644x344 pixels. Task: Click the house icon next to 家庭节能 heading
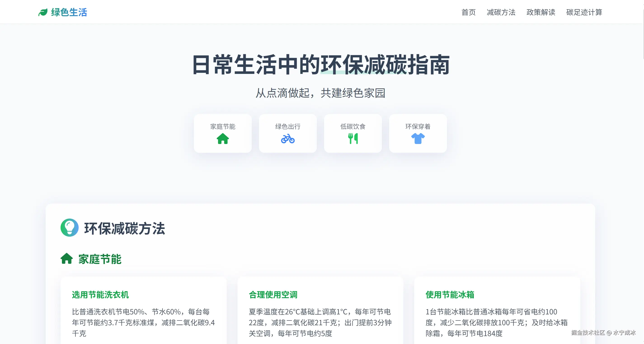[x=66, y=259]
